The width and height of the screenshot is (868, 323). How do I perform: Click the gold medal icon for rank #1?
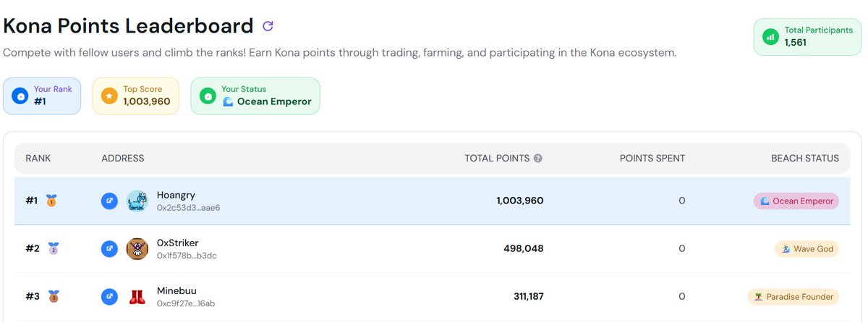point(51,201)
